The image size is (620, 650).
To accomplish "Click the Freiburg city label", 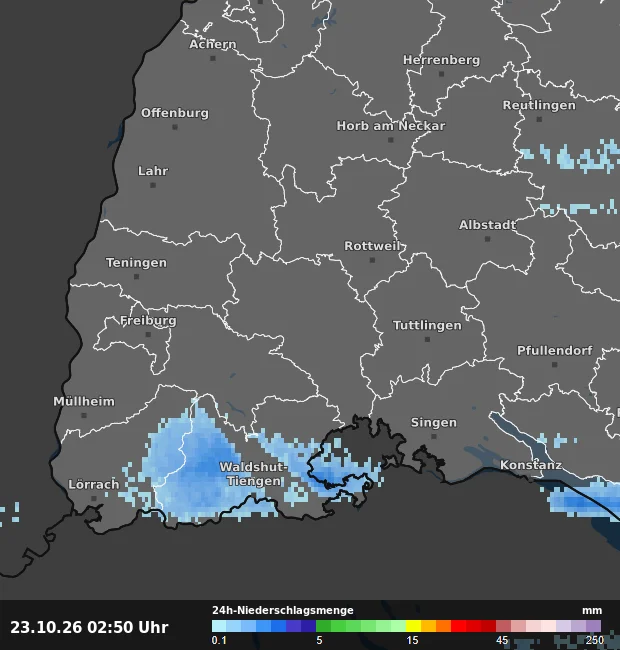I will pyautogui.click(x=148, y=321).
